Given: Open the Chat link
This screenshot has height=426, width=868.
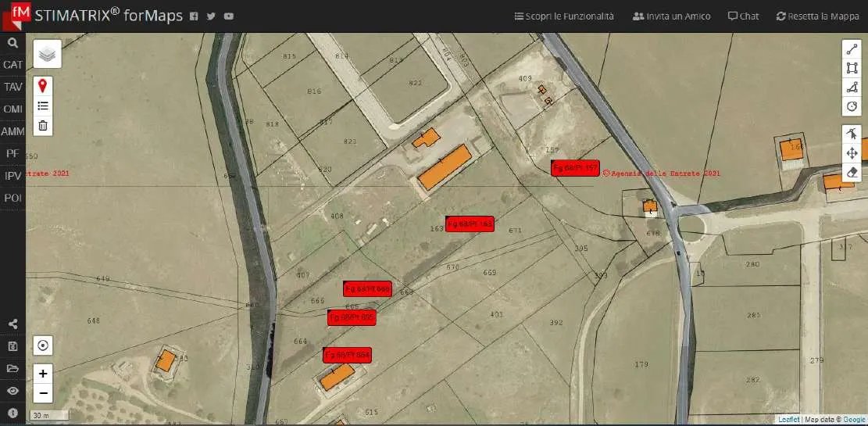Looking at the screenshot, I should pyautogui.click(x=744, y=16).
